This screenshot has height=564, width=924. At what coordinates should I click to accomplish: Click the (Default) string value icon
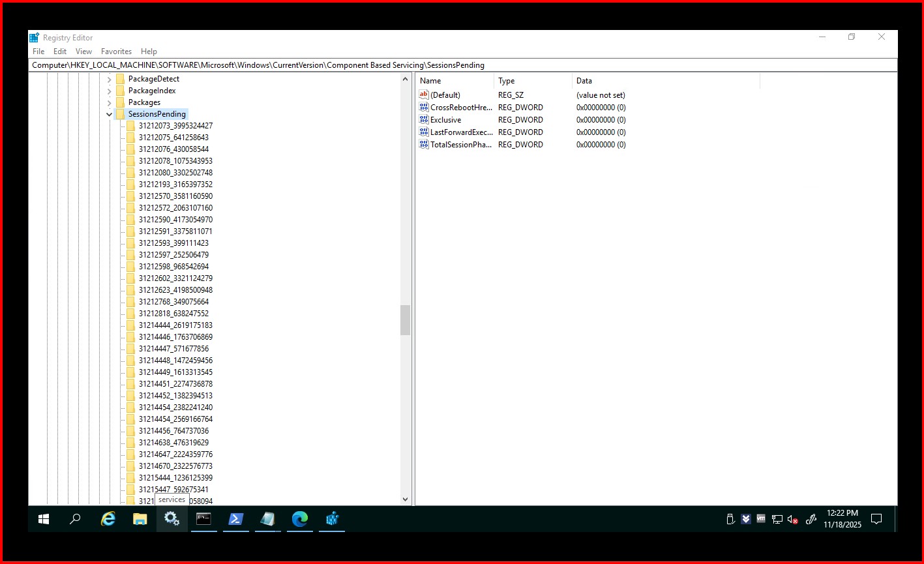(424, 95)
